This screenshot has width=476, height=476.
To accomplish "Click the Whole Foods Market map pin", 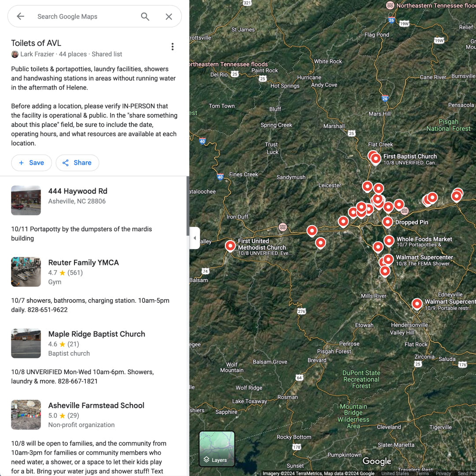I will (x=389, y=240).
